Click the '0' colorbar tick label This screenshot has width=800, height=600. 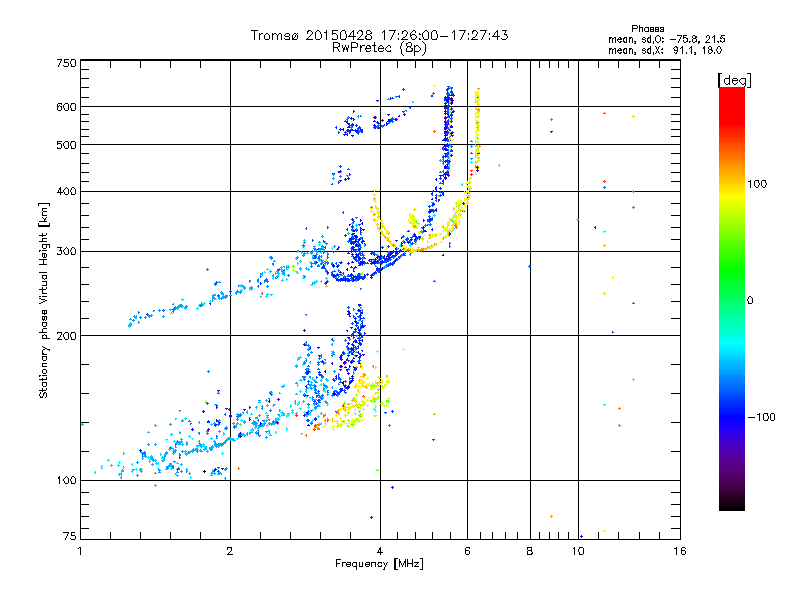[750, 301]
